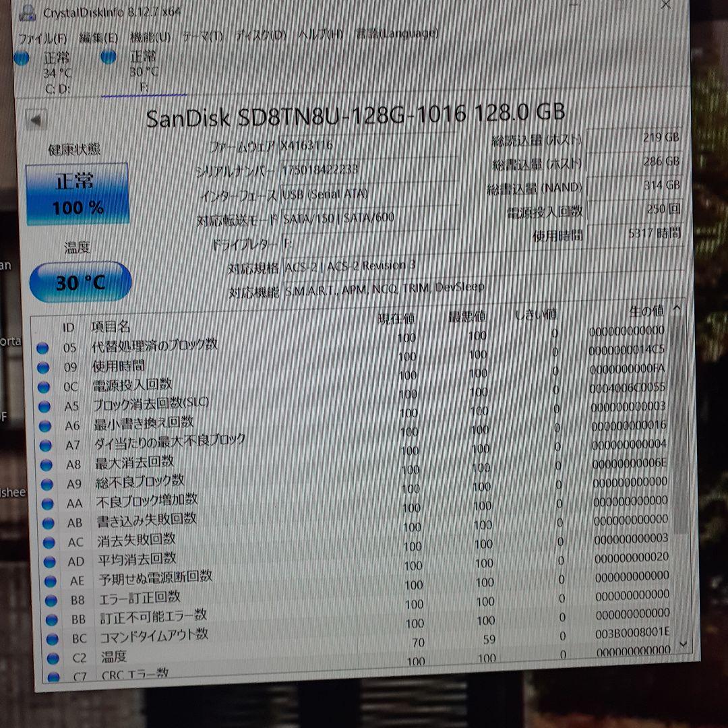Click the status dot for attribute 0C

44,387
